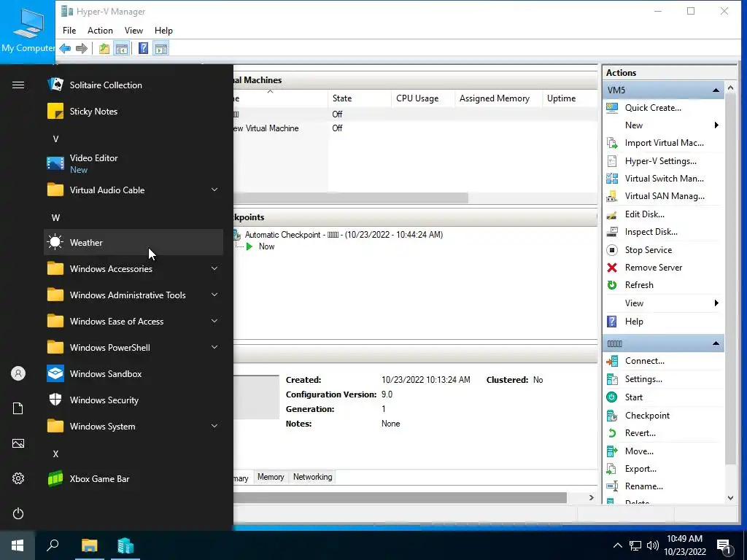747x560 pixels.
Task: Expand the Windows Accessories folder
Action: 133,268
